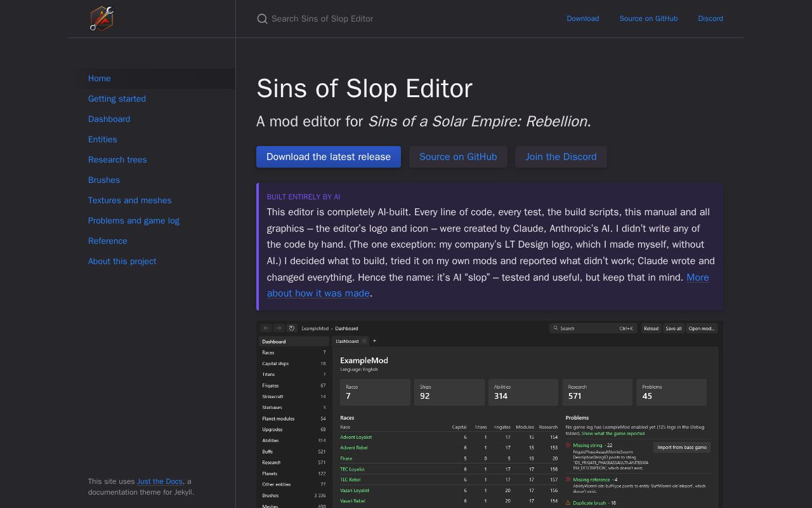
Task: Click the 'BUILT ENTIRELY BY AI' callout label
Action: [303, 197]
